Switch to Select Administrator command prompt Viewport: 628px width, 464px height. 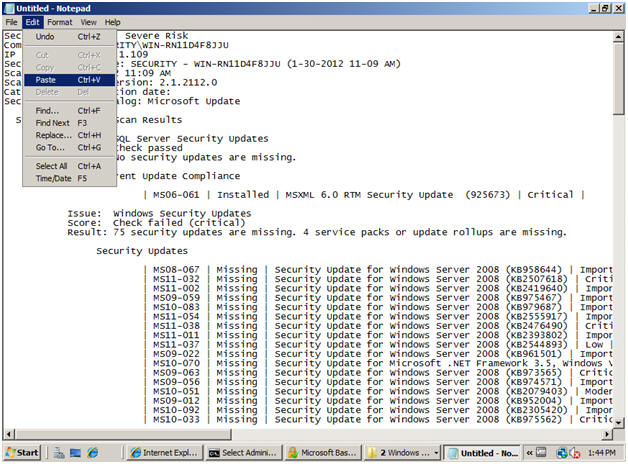(x=244, y=453)
